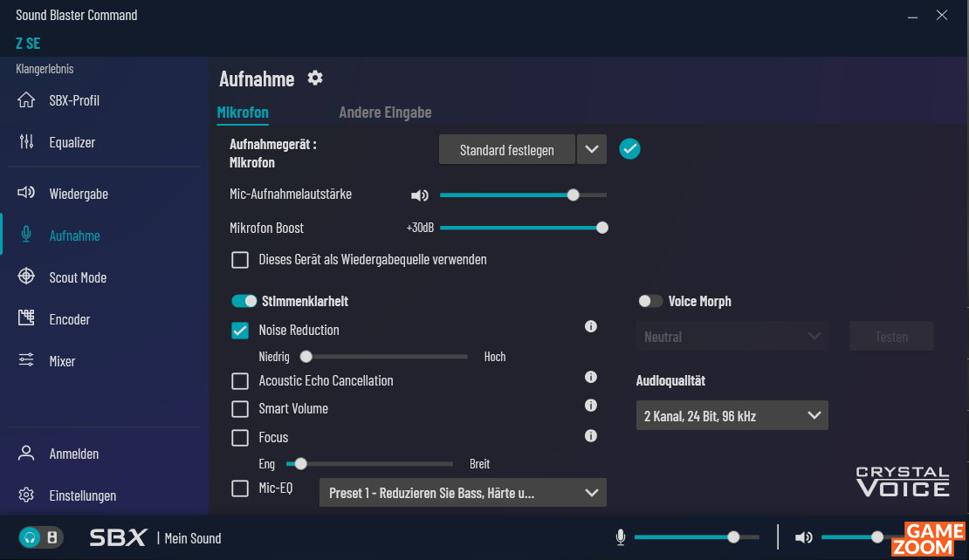Click the Scout Mode crosshair icon
This screenshot has height=560, width=969.
tap(26, 277)
